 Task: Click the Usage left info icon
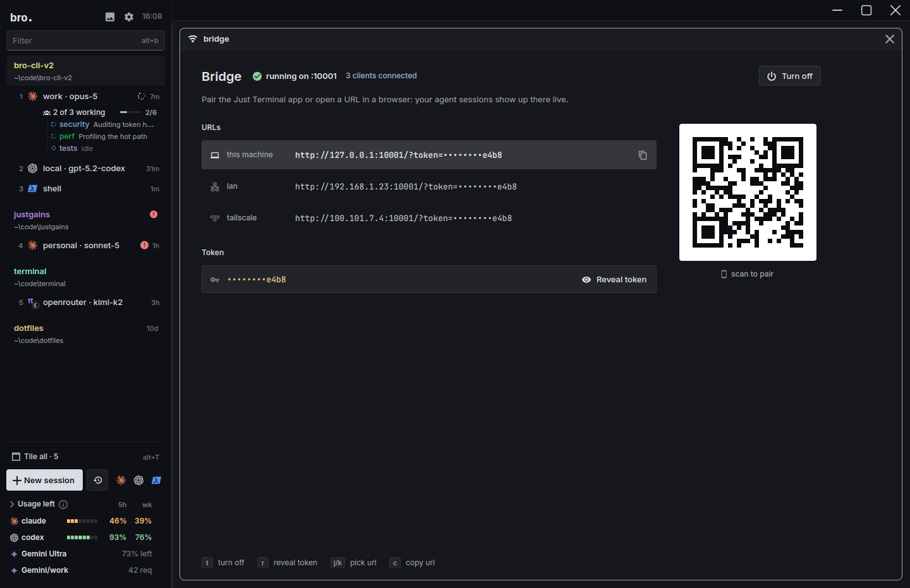(x=63, y=505)
